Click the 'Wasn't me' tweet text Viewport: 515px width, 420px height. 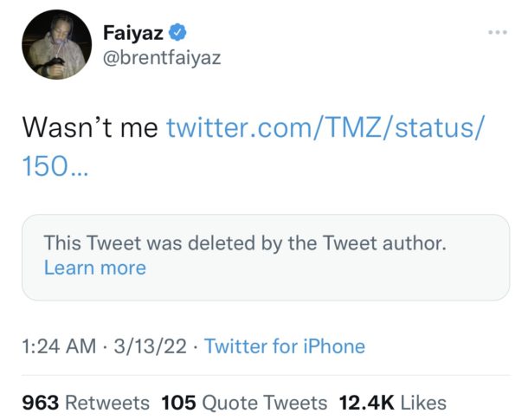point(90,127)
